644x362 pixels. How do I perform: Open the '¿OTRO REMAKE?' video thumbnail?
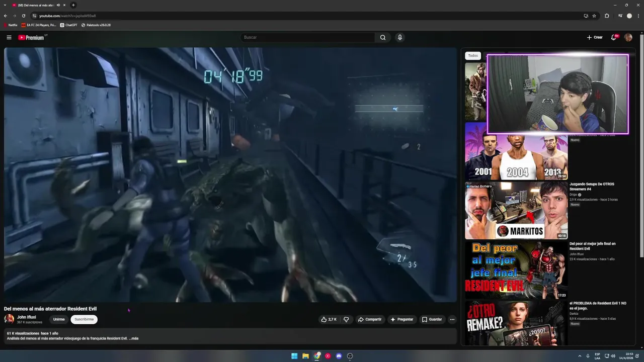point(516,324)
